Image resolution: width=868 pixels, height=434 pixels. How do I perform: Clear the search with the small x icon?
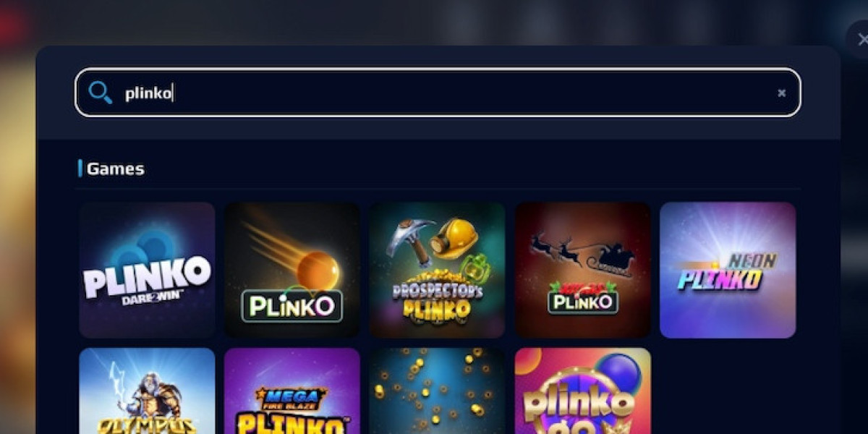(x=781, y=93)
